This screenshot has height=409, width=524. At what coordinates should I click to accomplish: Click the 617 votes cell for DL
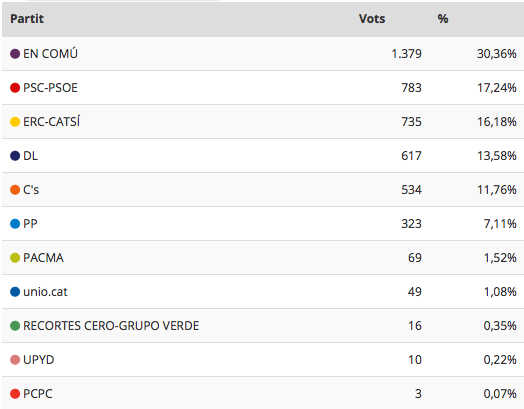(411, 156)
